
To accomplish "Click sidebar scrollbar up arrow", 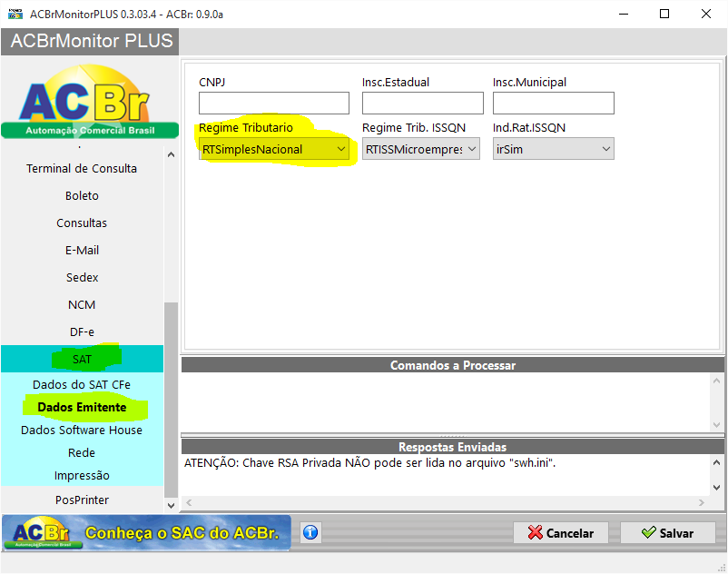I will pos(171,154).
